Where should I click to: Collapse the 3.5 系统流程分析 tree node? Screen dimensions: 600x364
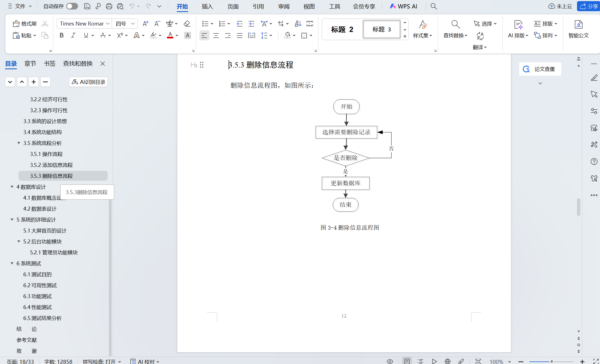tap(19, 143)
